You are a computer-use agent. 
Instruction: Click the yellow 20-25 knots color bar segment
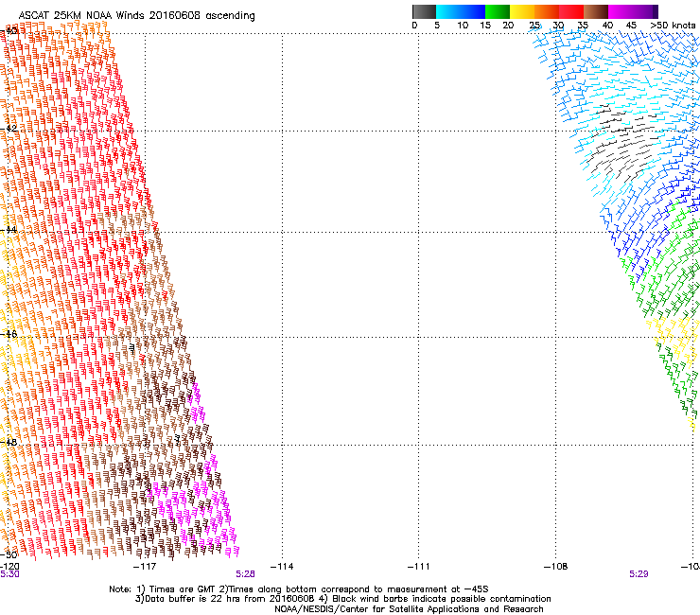[x=522, y=11]
